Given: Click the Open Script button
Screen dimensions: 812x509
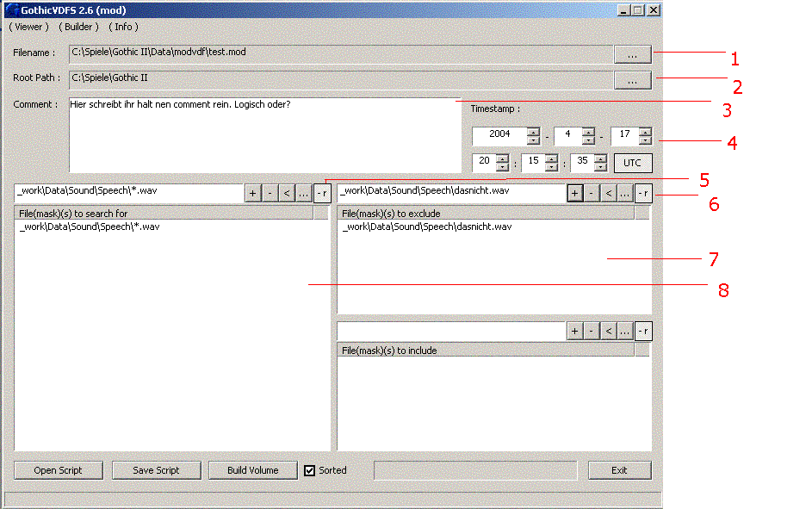Looking at the screenshot, I should pos(59,470).
